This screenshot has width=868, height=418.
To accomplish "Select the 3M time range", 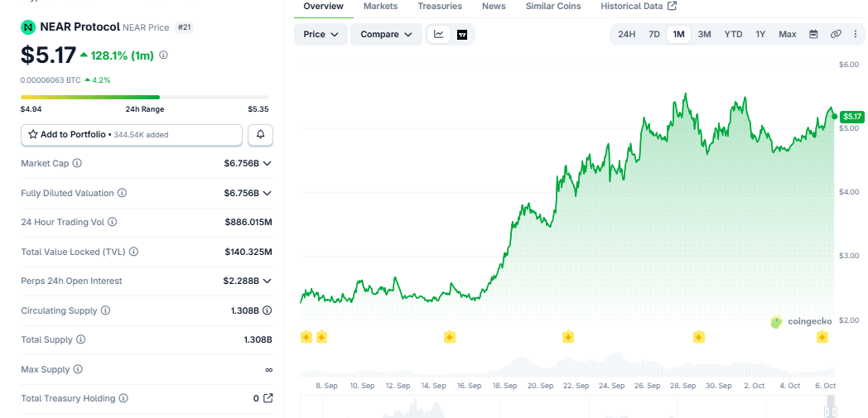I will pos(704,34).
